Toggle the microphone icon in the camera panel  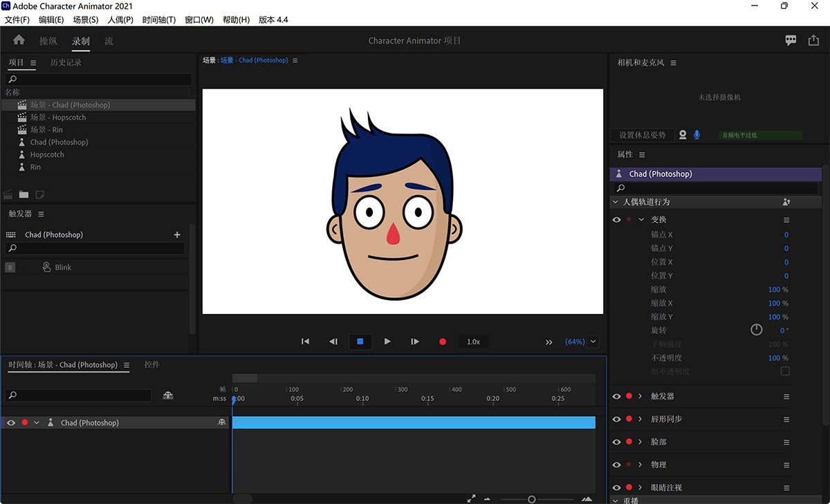[697, 135]
